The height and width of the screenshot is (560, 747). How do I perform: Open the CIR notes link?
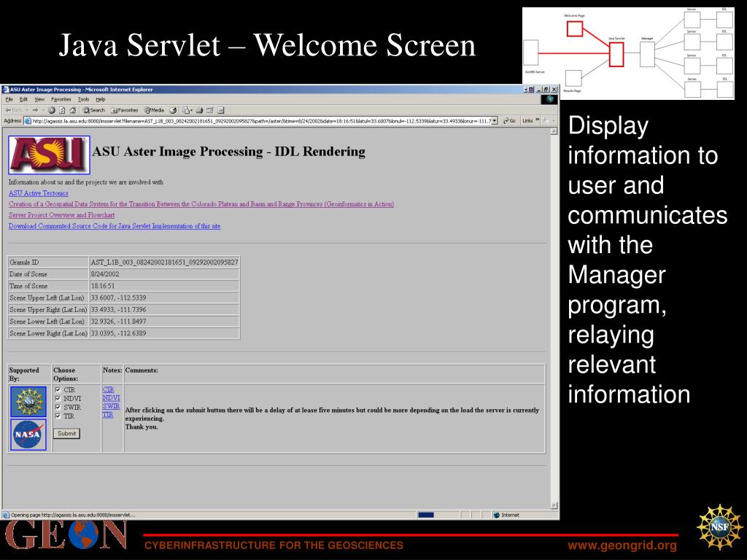(108, 389)
